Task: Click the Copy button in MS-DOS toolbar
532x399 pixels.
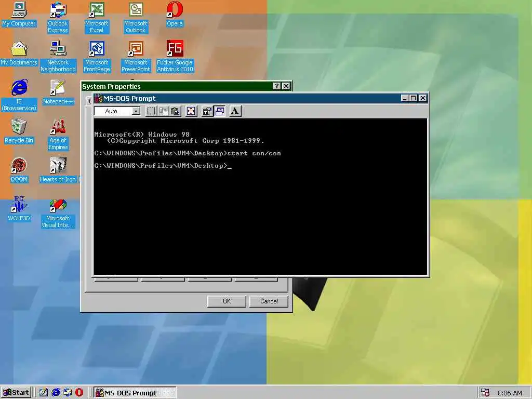Action: click(x=163, y=111)
